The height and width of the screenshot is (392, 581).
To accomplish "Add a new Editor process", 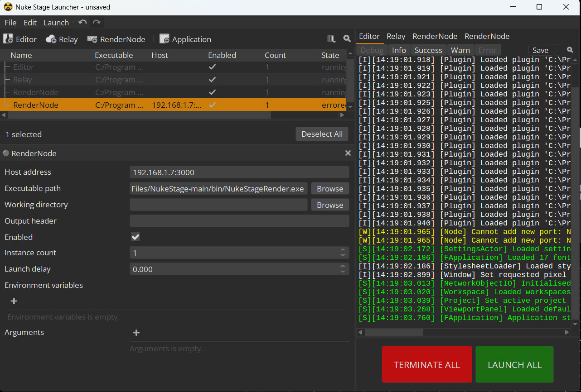I will point(20,39).
